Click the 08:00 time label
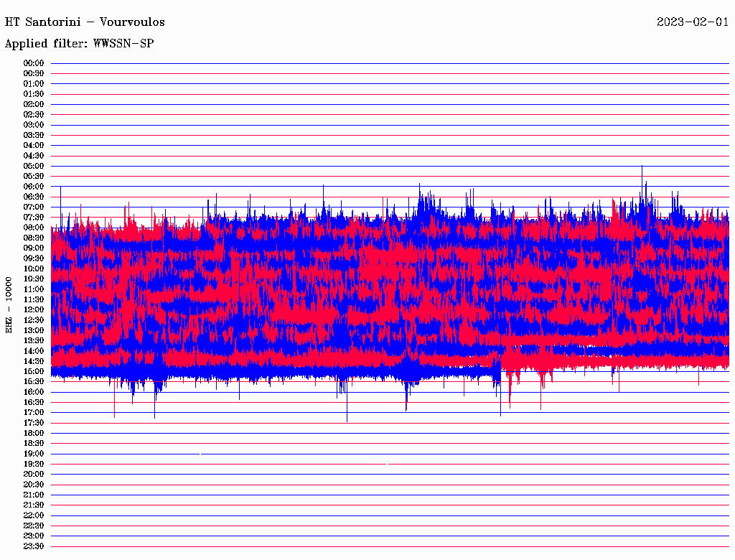The height and width of the screenshot is (560, 735). 34,228
